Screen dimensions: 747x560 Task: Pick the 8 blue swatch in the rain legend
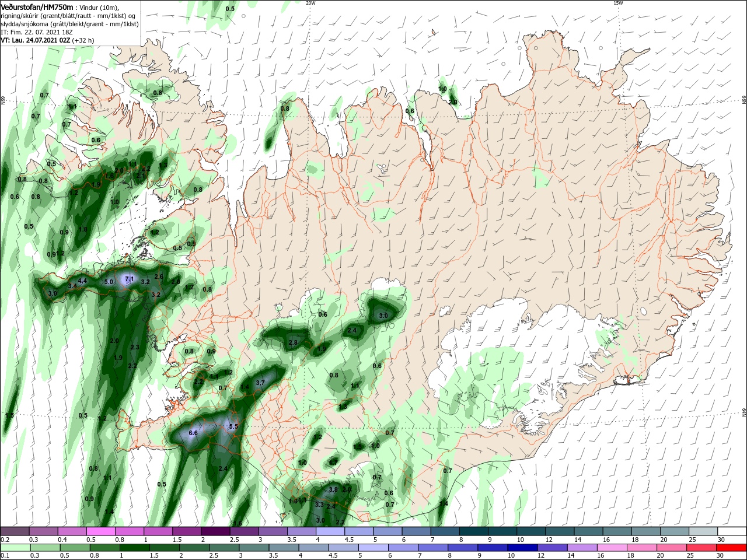click(464, 548)
